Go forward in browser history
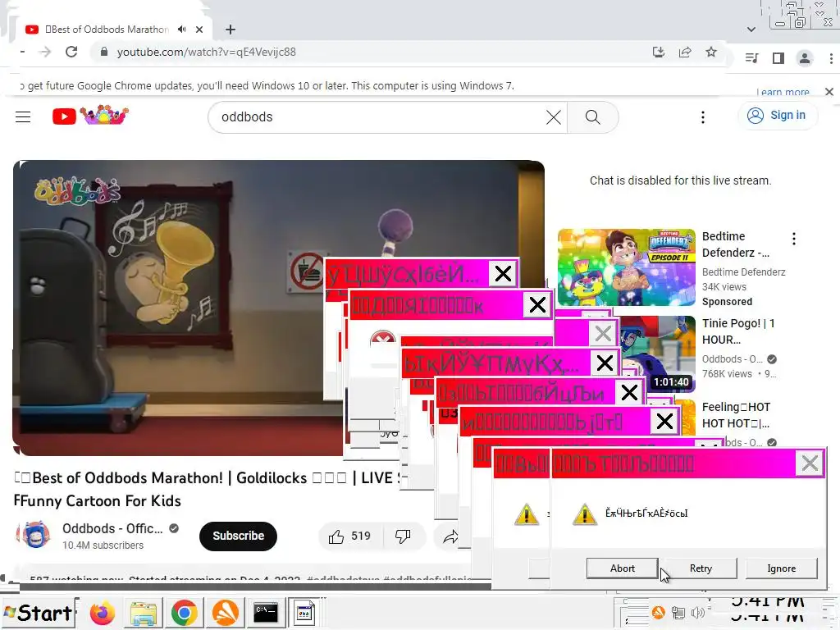This screenshot has height=630, width=840. [x=46, y=52]
